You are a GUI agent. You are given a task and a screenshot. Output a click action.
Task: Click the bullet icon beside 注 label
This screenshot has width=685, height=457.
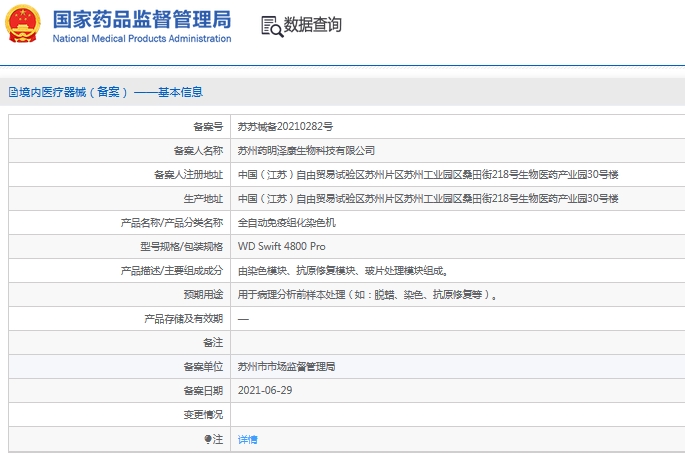[x=208, y=439]
